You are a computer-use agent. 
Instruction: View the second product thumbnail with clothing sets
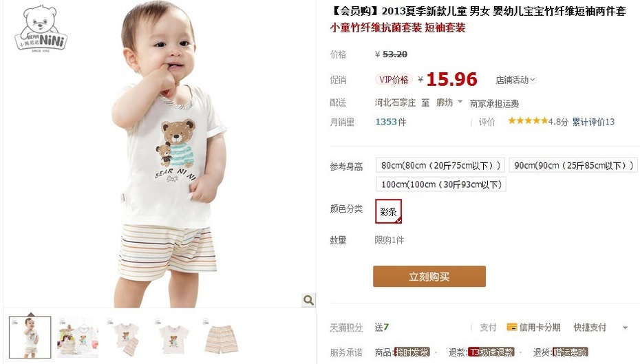[x=78, y=337]
